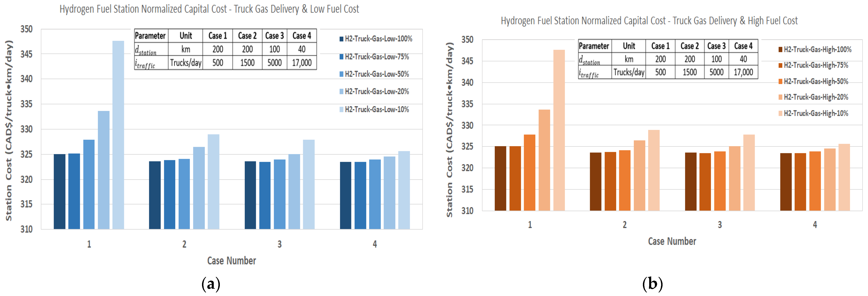This screenshot has width=868, height=296.
Task: Click the tallest light blue bar in case 1
Action: [118, 135]
